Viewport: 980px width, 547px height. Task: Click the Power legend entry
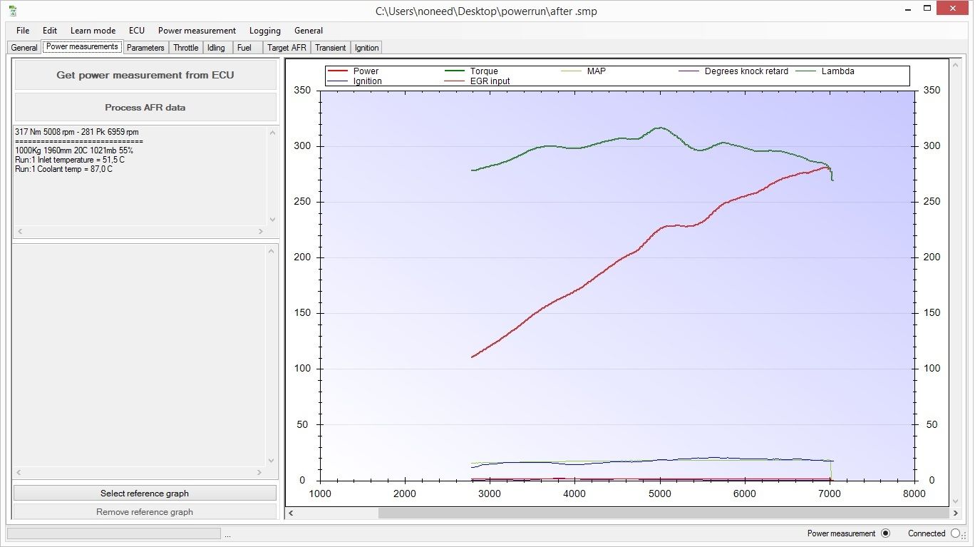354,71
